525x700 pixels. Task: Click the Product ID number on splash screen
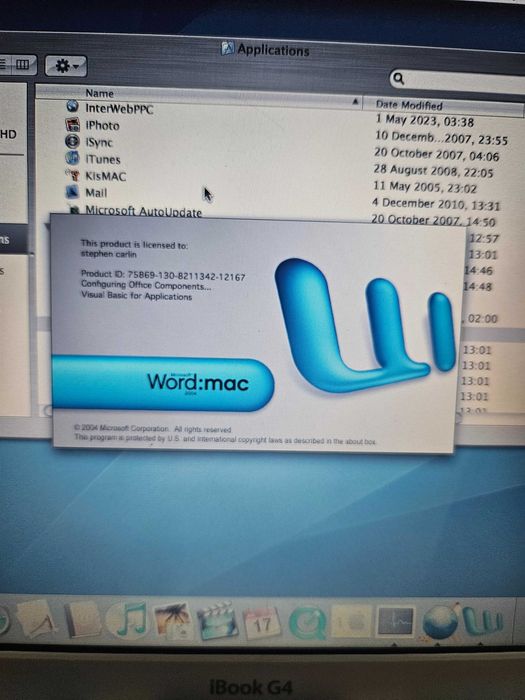[187, 276]
